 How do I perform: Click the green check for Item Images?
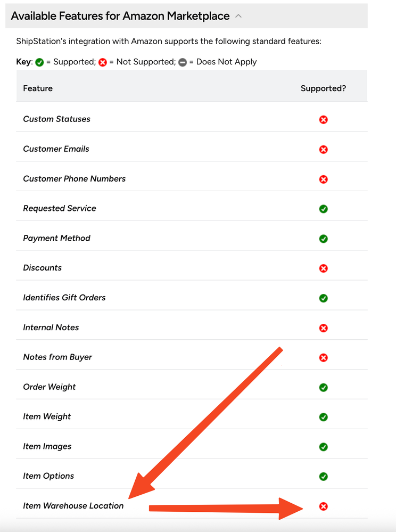323,447
